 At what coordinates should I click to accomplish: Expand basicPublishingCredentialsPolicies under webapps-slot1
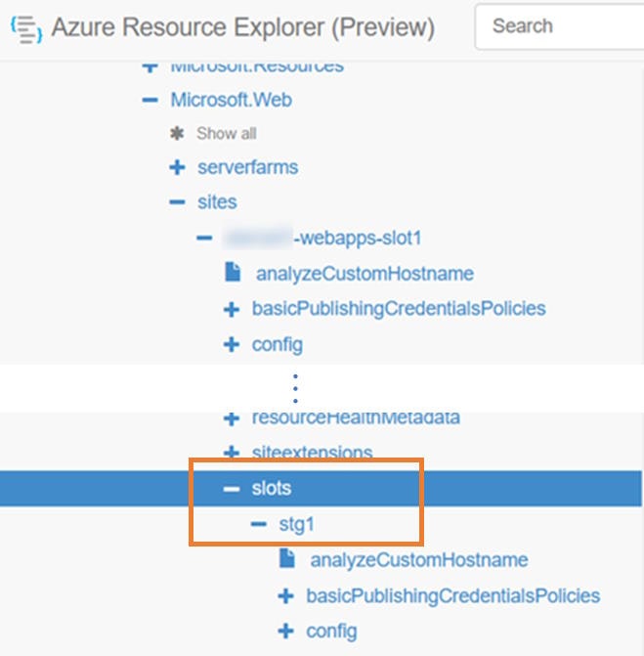pyautogui.click(x=232, y=310)
